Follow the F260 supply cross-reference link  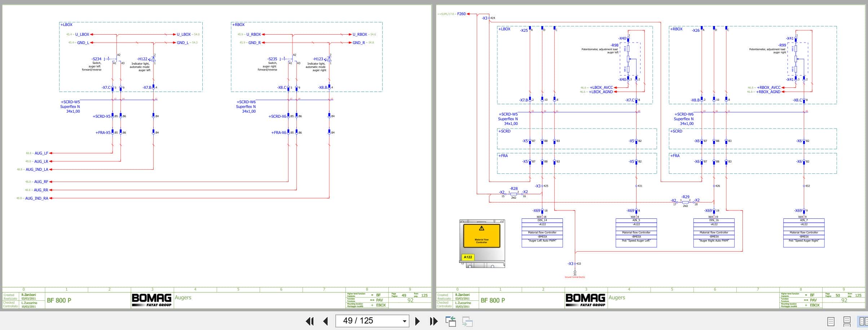[461, 14]
